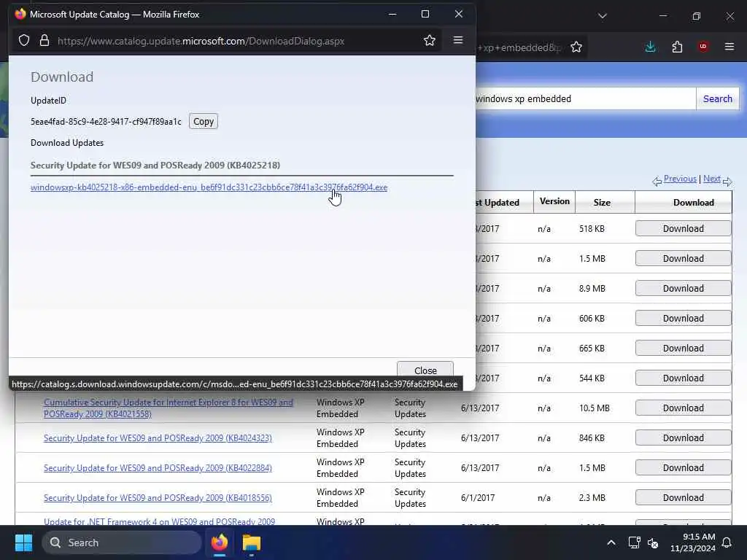Sort by Download column header
The image size is (747, 560).
click(x=693, y=203)
